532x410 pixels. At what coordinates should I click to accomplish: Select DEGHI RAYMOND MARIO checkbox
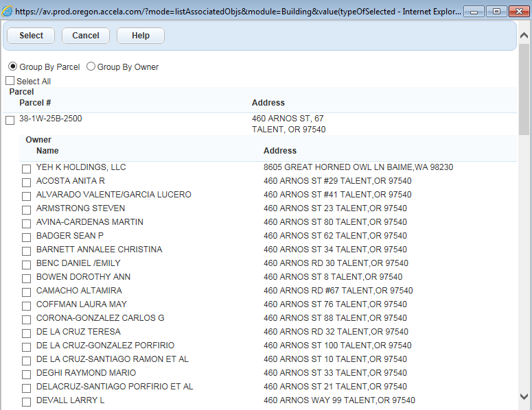click(26, 374)
